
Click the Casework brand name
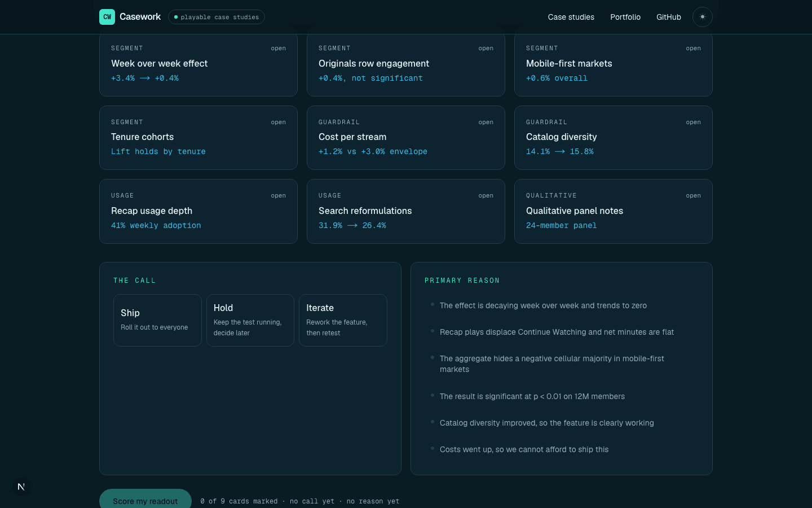tap(140, 17)
